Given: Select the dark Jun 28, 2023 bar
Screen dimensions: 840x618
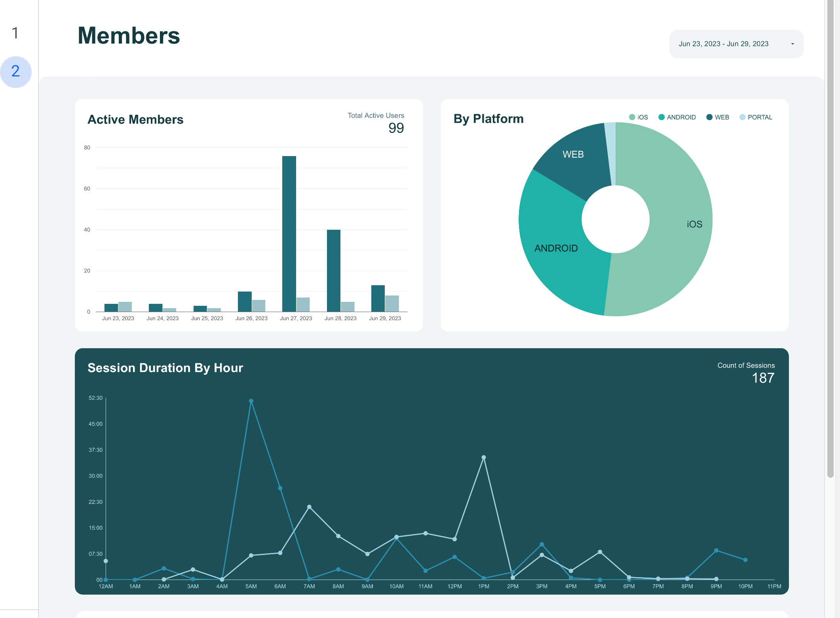Looking at the screenshot, I should tap(333, 271).
